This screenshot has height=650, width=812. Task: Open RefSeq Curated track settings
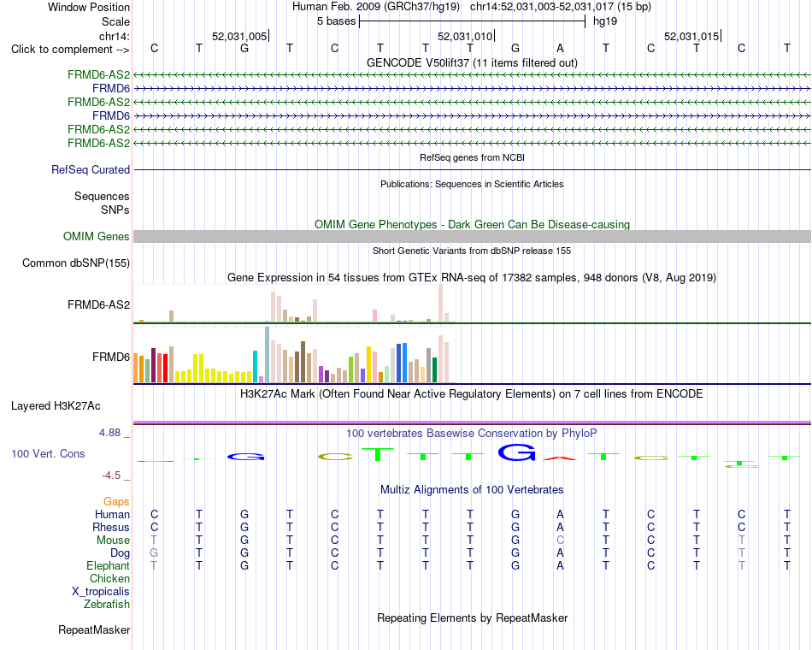click(90, 169)
